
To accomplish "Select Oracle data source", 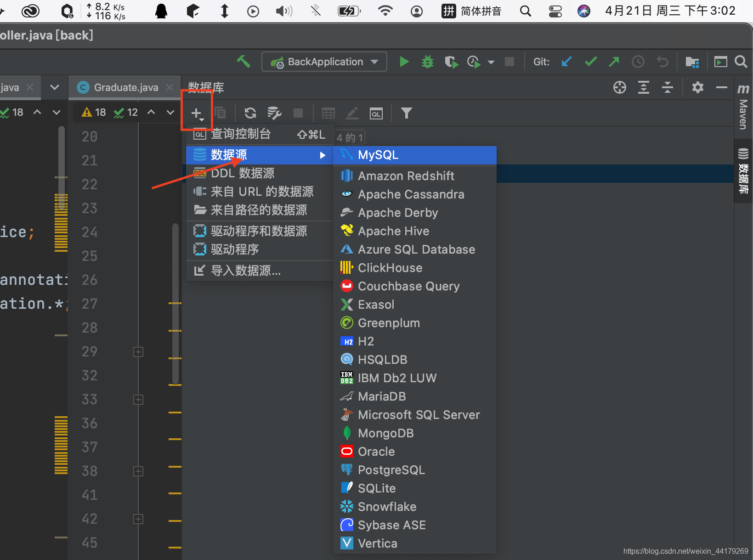I will click(x=415, y=452).
